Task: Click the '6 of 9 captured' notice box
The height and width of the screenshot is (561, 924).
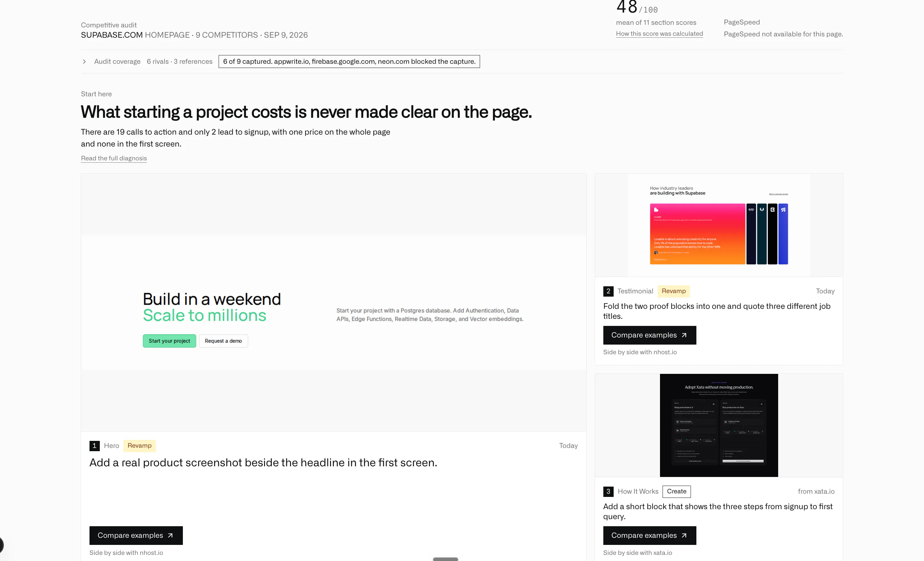Action: coord(349,62)
